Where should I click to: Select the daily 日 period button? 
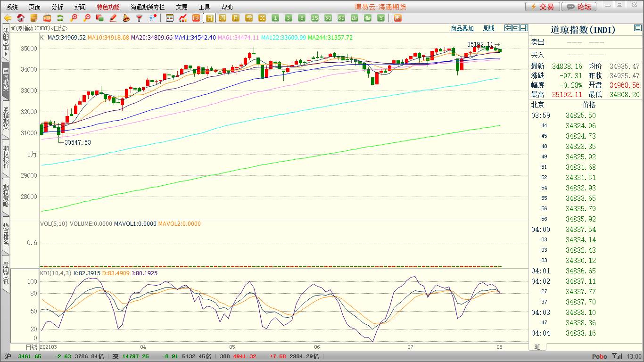tap(209, 18)
